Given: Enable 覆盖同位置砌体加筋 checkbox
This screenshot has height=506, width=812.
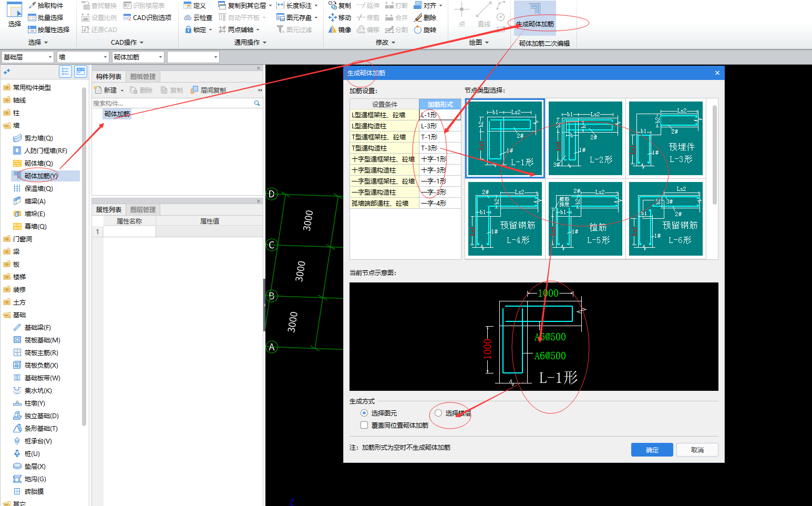Looking at the screenshot, I should click(364, 425).
